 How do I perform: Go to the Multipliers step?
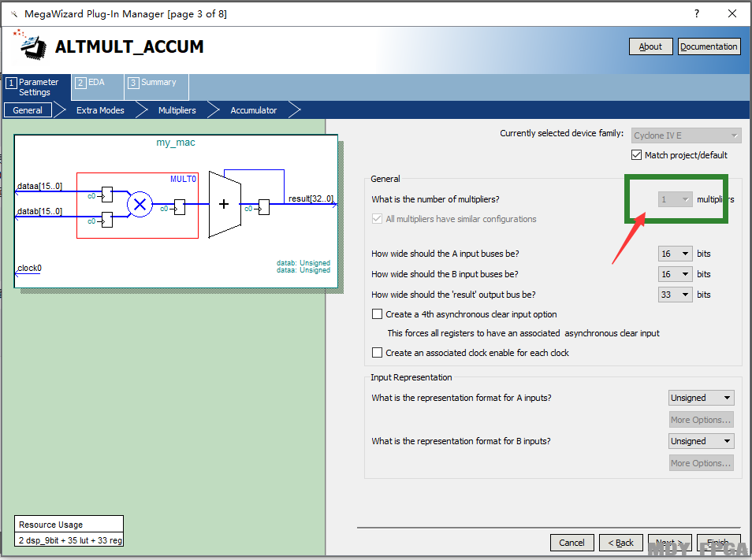point(177,110)
